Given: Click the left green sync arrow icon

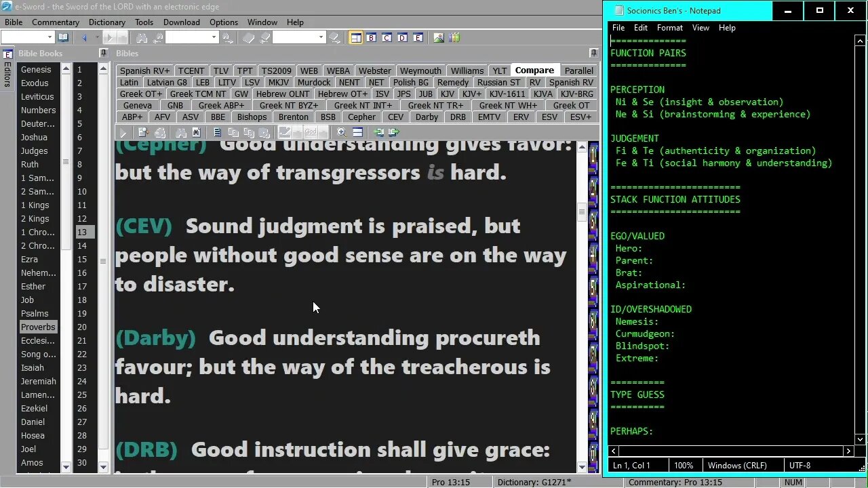Looking at the screenshot, I should (x=379, y=132).
